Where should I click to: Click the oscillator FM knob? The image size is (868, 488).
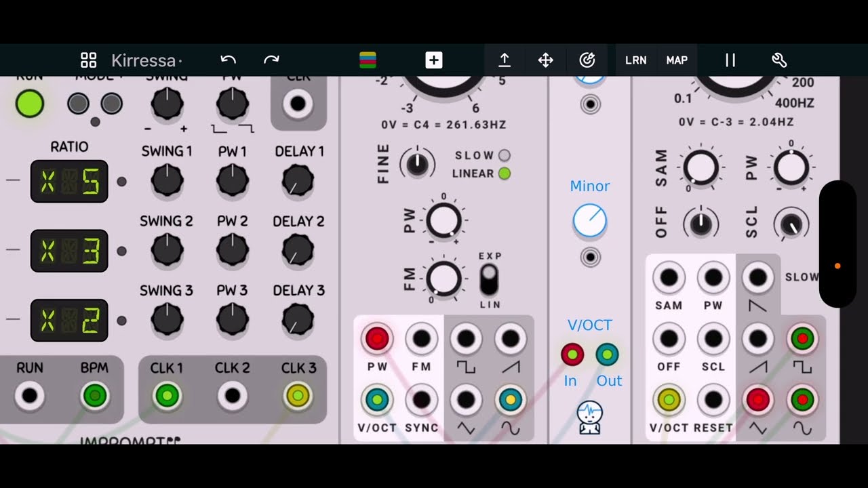tap(443, 279)
